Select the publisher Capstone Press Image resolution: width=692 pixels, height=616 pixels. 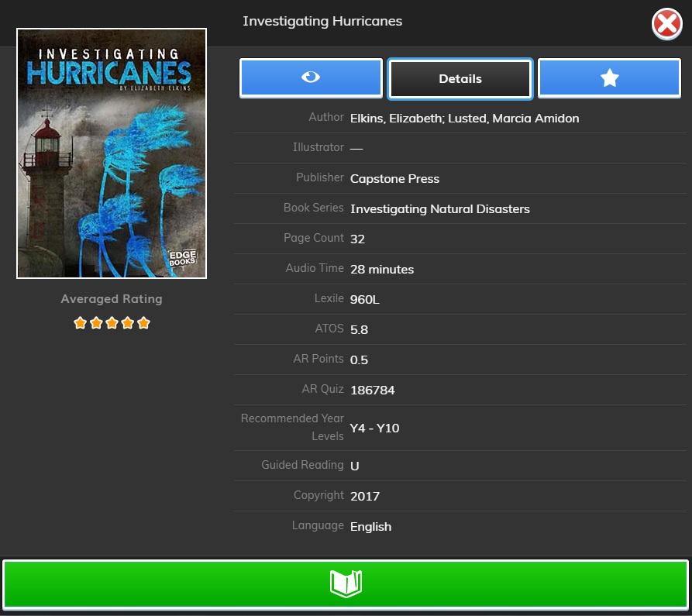coord(394,179)
